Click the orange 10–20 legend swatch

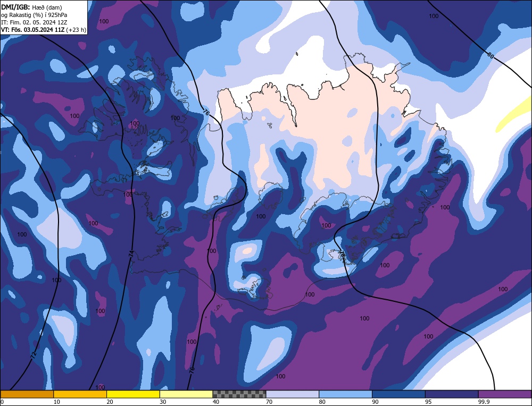pos(80,394)
